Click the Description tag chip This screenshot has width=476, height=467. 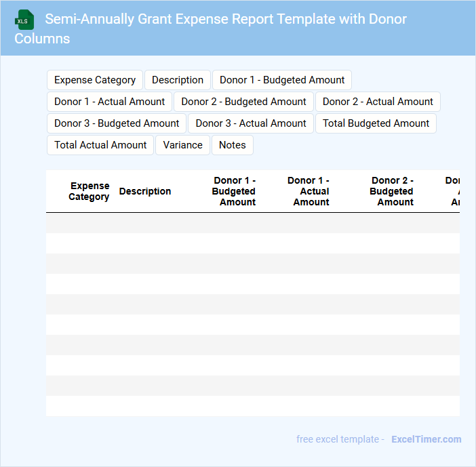178,80
